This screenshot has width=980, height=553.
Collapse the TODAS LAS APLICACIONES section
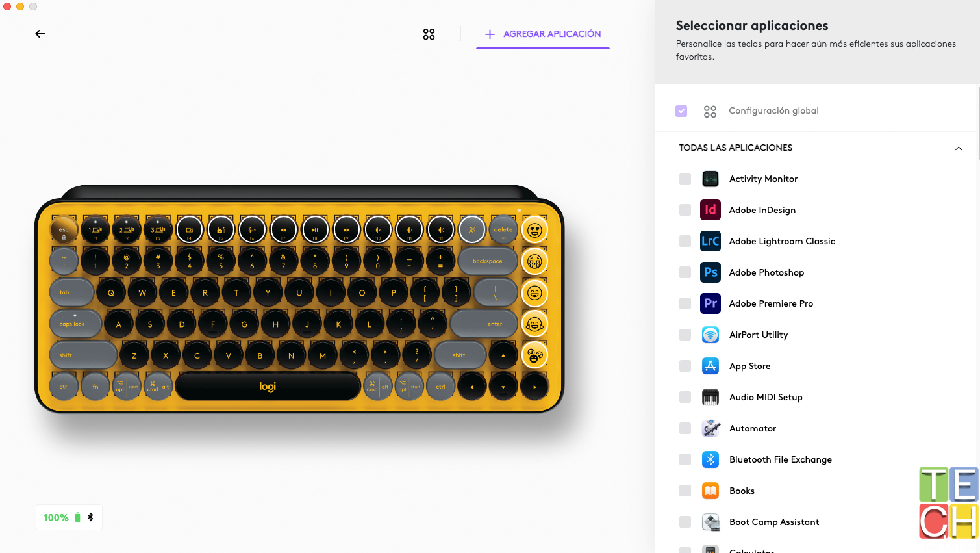tap(959, 148)
